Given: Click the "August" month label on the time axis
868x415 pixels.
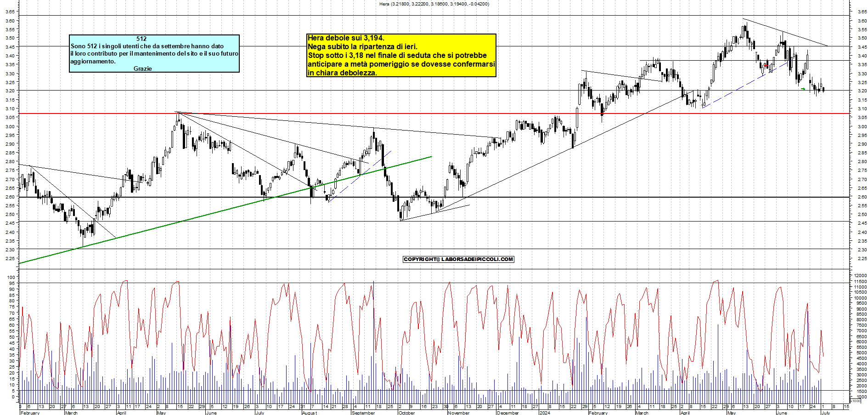Looking at the screenshot, I should (x=310, y=413).
